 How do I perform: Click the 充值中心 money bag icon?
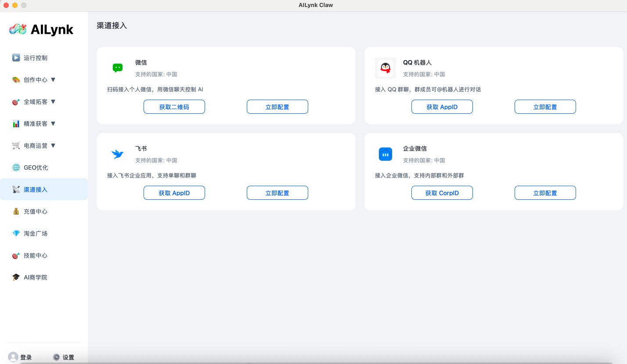[16, 211]
